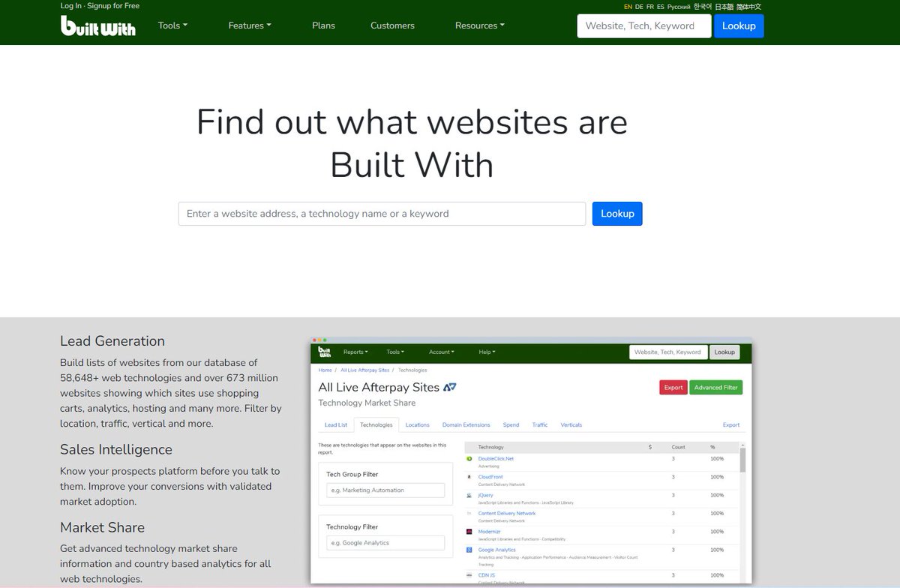Click the Modernizr row icon

click(x=469, y=532)
